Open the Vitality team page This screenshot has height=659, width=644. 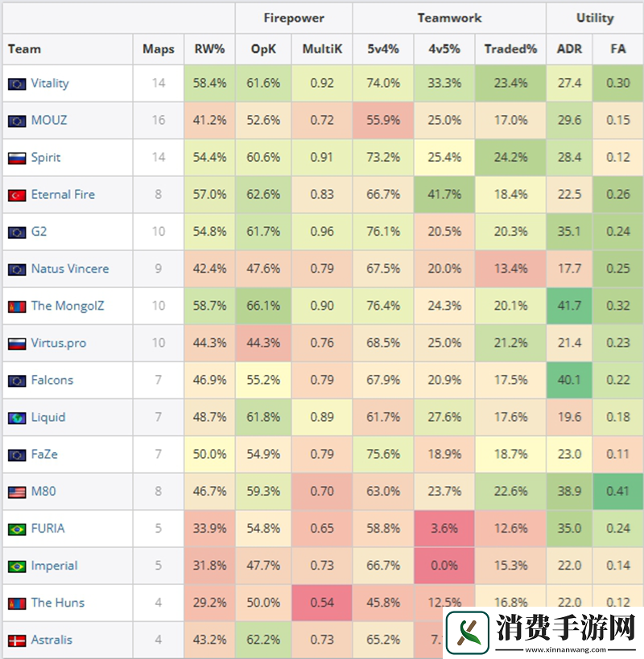click(x=50, y=83)
